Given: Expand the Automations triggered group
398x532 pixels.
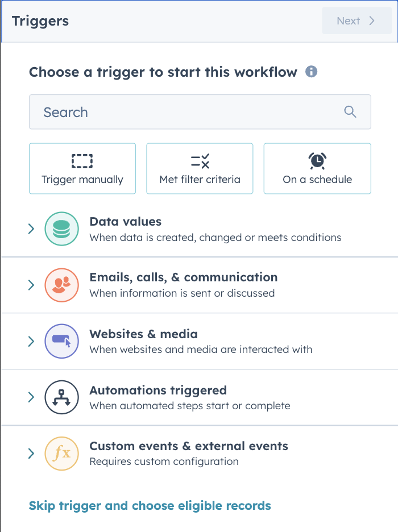Looking at the screenshot, I should coord(31,397).
